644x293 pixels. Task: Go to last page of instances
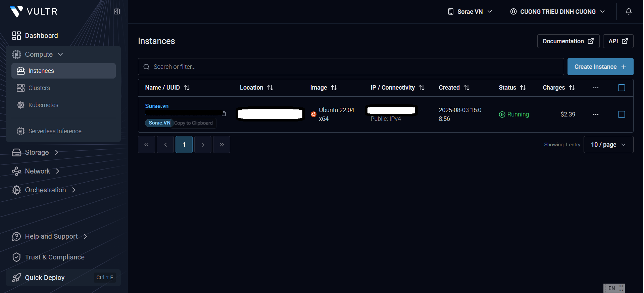[222, 145]
